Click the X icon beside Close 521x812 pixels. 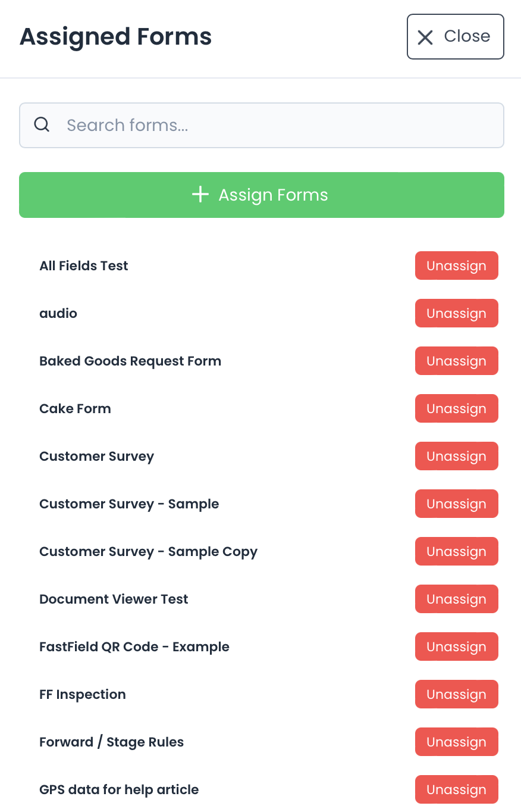425,38
